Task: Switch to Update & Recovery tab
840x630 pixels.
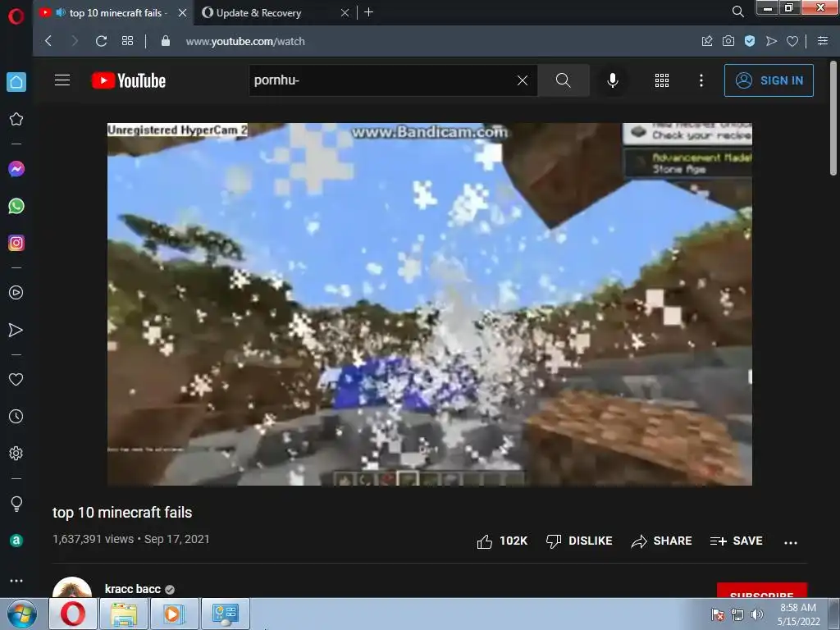Action: 258,13
